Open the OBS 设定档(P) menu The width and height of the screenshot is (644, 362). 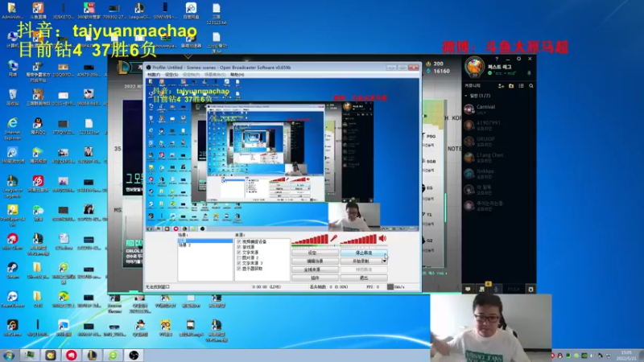pos(191,75)
